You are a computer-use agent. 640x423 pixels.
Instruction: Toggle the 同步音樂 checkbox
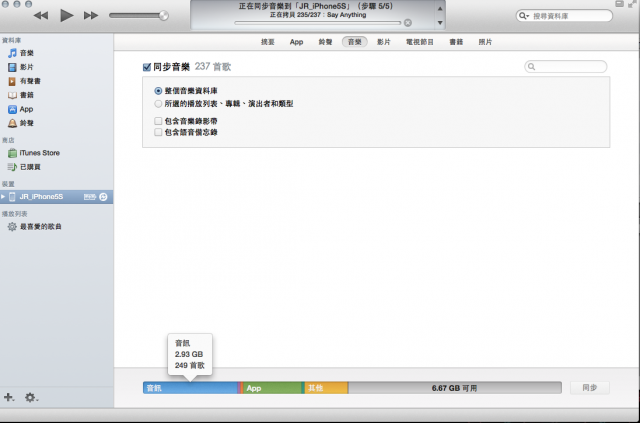tap(147, 67)
